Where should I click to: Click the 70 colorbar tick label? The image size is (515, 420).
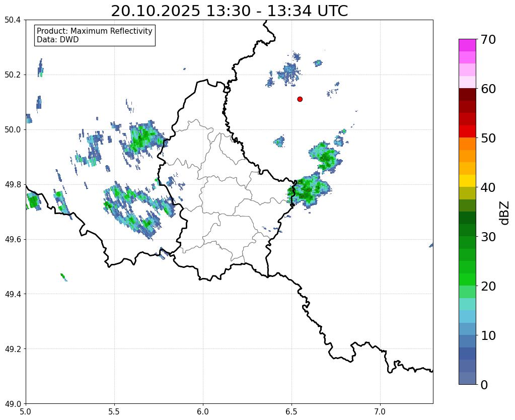(488, 39)
